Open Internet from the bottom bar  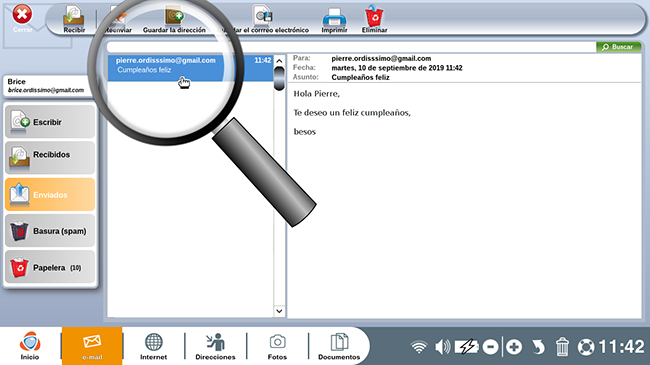click(153, 346)
